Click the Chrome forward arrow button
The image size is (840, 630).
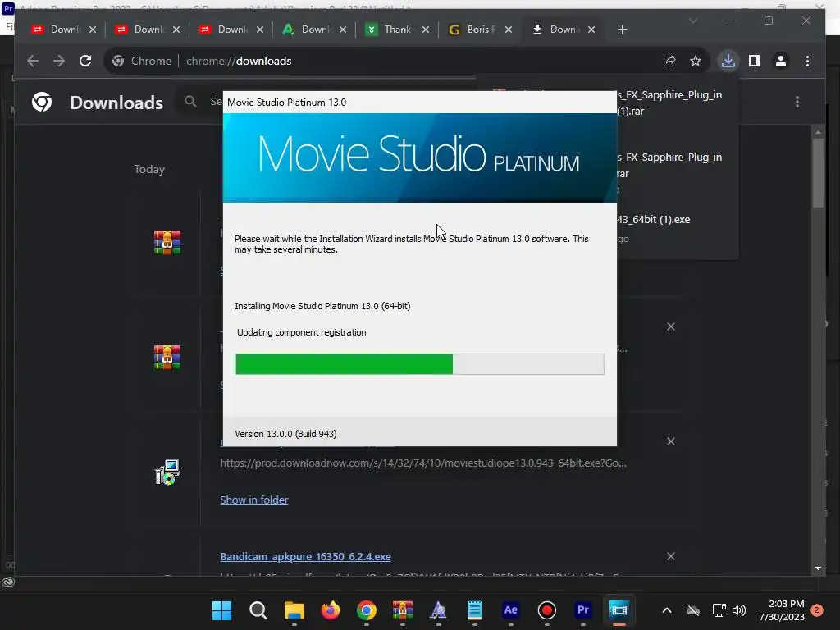[59, 61]
